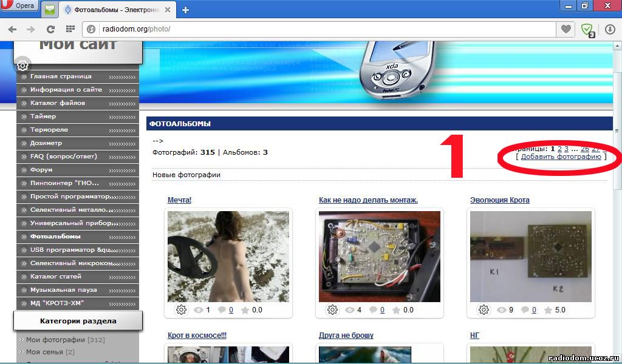
Task: Add page to bookmarks with heart icon
Action: 566,29
